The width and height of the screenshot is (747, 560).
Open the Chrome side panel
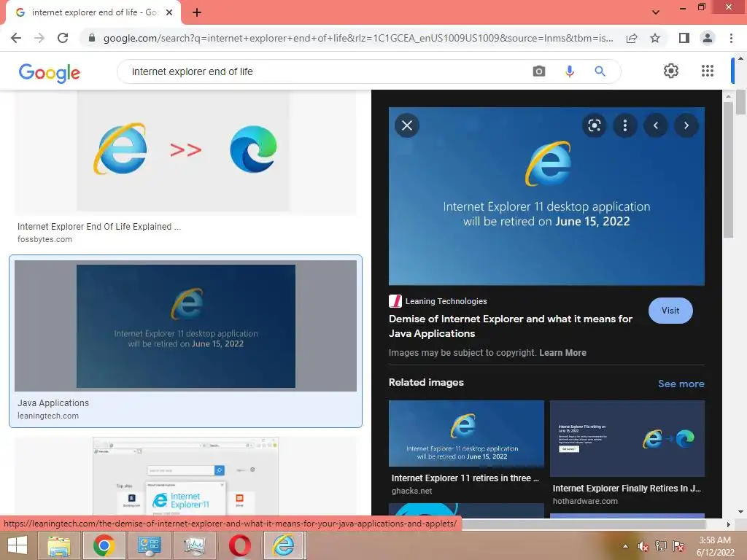pyautogui.click(x=684, y=38)
